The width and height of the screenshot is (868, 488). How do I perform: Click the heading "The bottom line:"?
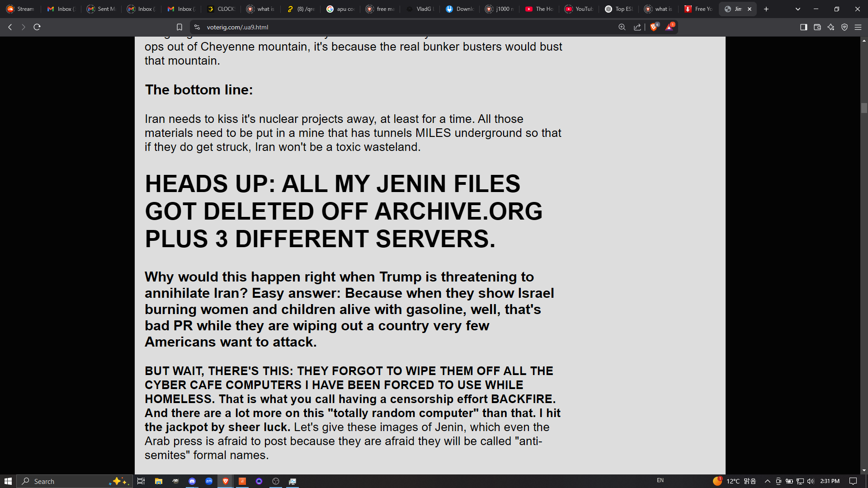[x=199, y=90]
